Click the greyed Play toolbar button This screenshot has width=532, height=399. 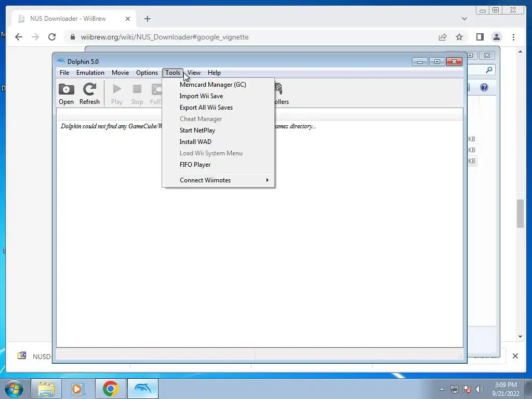pos(117,94)
